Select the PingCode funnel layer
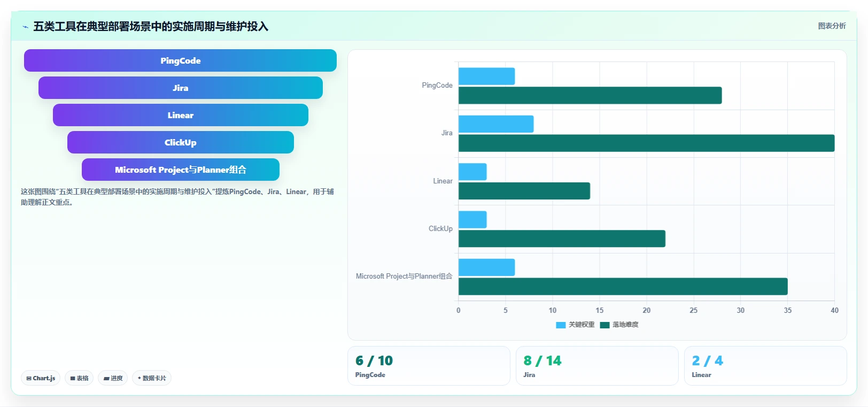868x407 pixels. 180,60
